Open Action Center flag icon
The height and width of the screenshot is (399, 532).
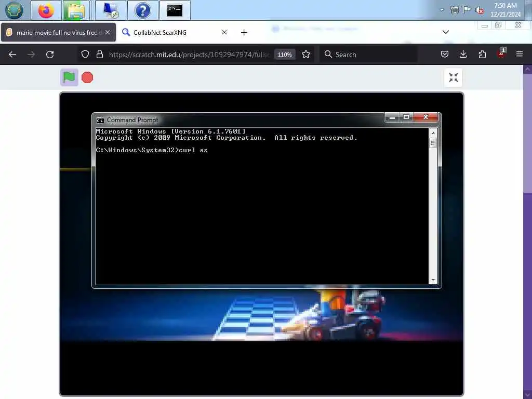click(x=467, y=10)
